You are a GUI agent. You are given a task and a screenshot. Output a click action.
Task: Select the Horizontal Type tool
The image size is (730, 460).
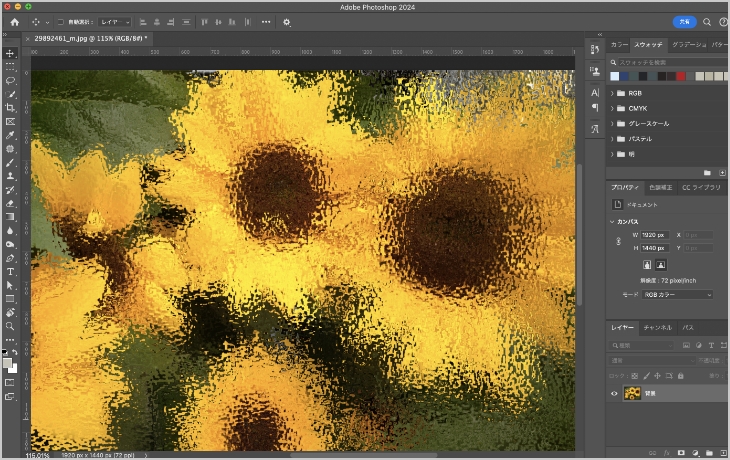[x=10, y=272]
